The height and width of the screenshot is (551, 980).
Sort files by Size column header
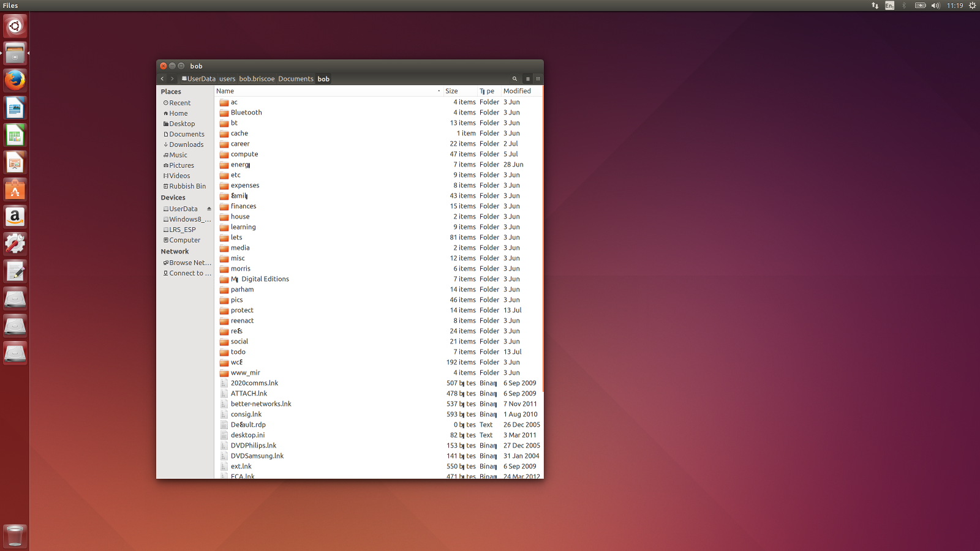pos(451,91)
